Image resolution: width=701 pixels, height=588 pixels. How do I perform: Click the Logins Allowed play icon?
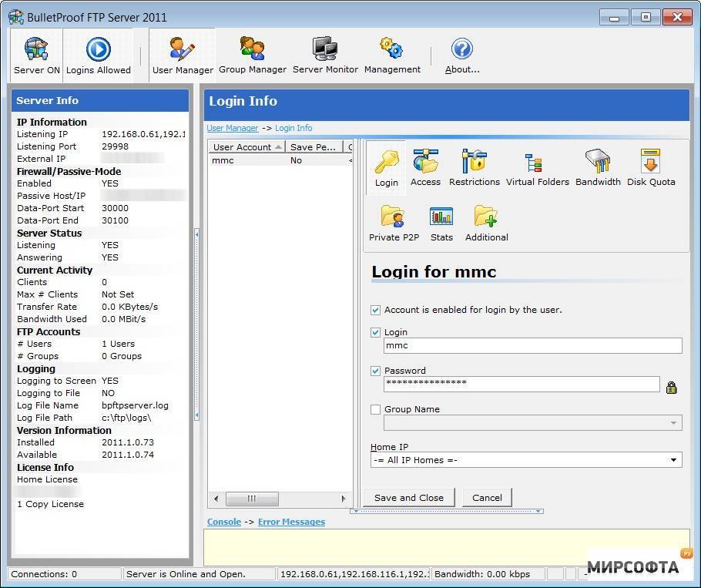(x=99, y=49)
